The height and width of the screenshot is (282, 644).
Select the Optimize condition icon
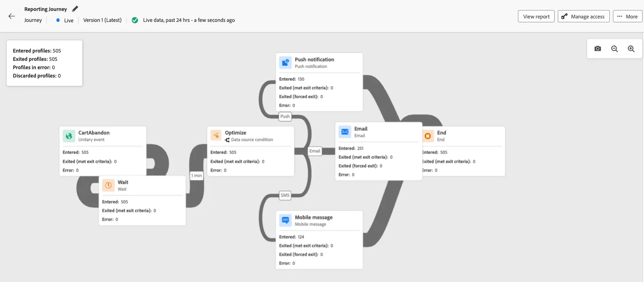click(216, 136)
